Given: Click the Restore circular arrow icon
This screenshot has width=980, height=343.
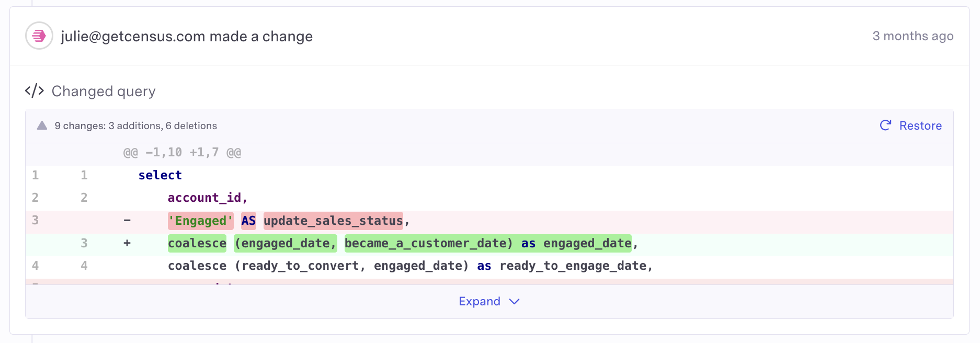Looking at the screenshot, I should click(885, 125).
